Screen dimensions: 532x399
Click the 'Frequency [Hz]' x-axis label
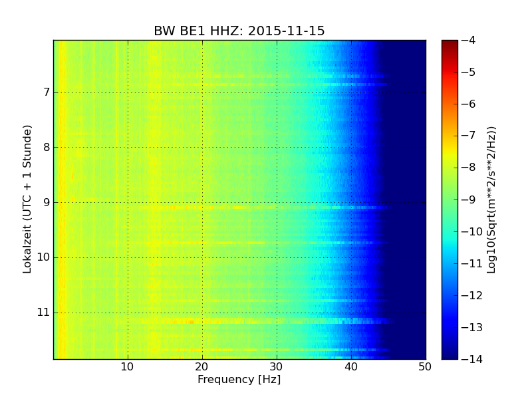click(x=239, y=379)
